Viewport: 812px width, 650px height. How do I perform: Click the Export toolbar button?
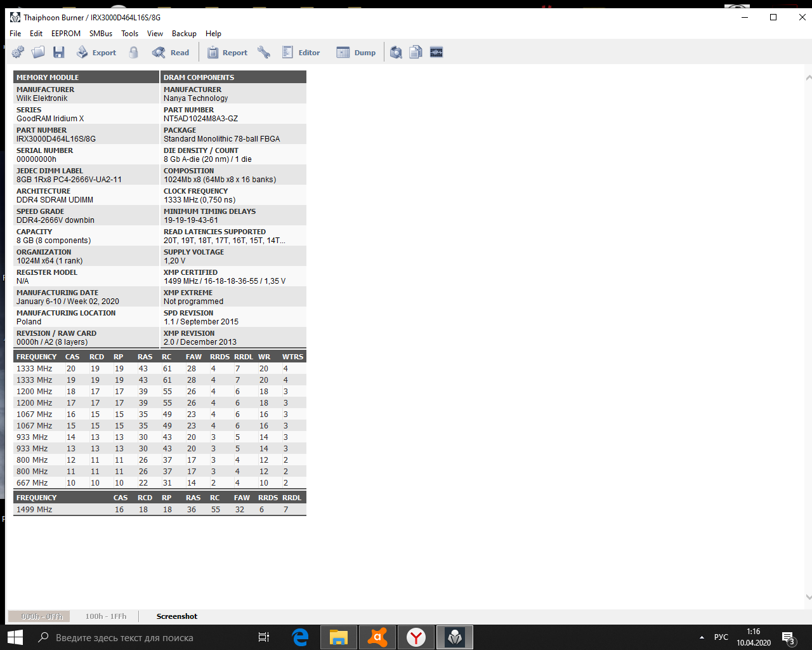96,53
